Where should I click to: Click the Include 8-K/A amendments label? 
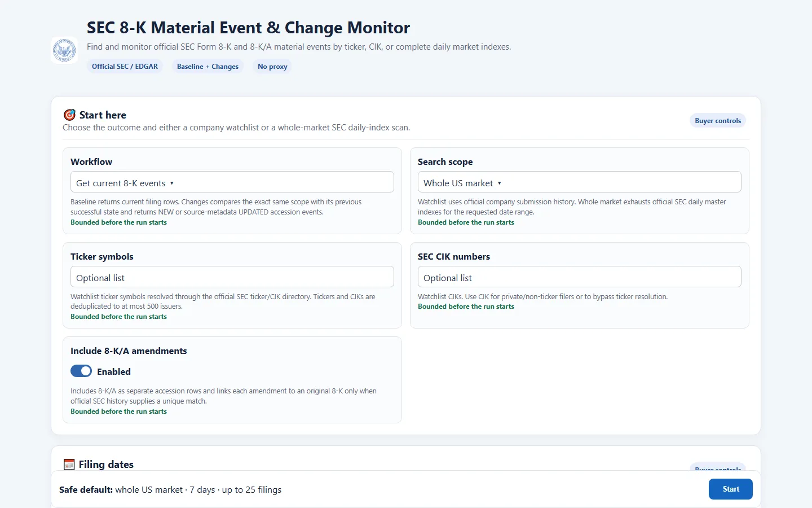tap(129, 351)
